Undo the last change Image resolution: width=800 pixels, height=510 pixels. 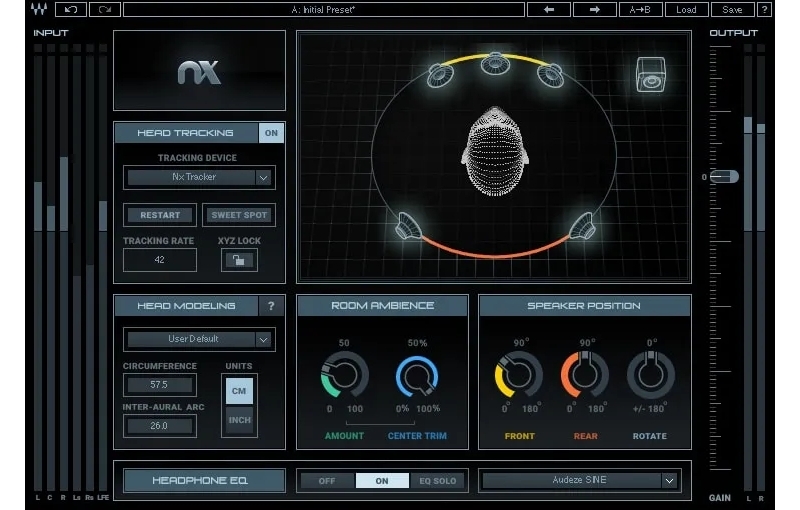(x=70, y=9)
